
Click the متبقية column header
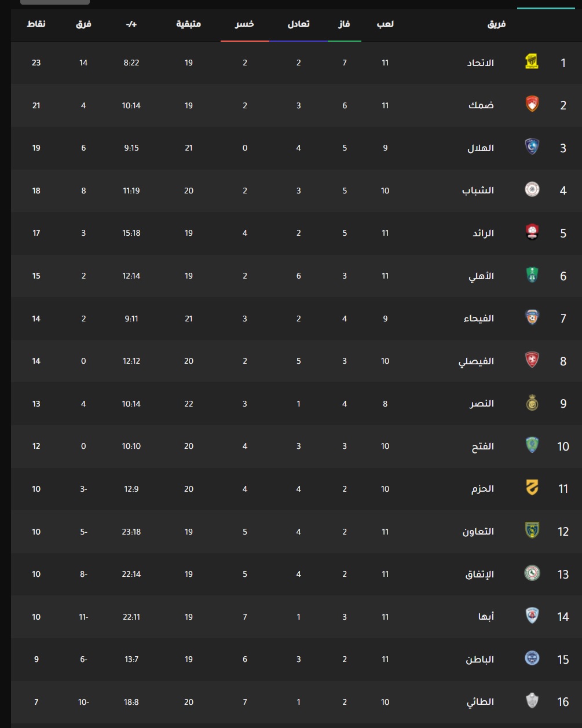(x=189, y=24)
